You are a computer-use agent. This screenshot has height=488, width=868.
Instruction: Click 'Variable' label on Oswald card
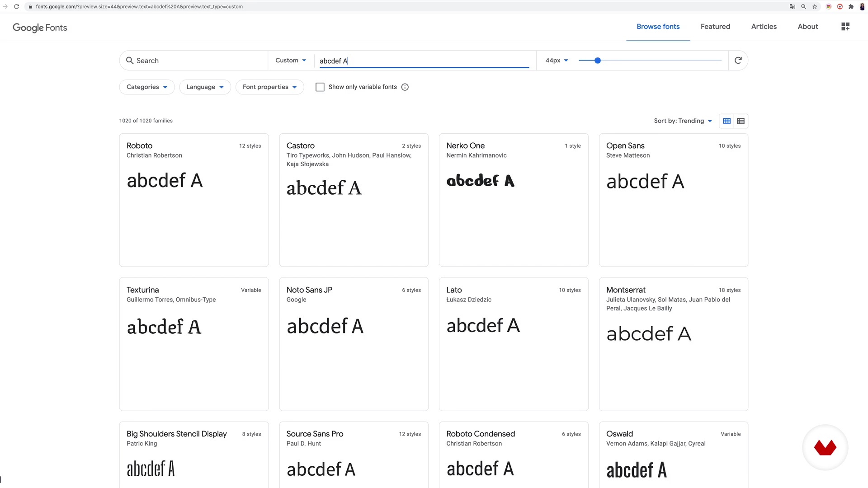731,434
